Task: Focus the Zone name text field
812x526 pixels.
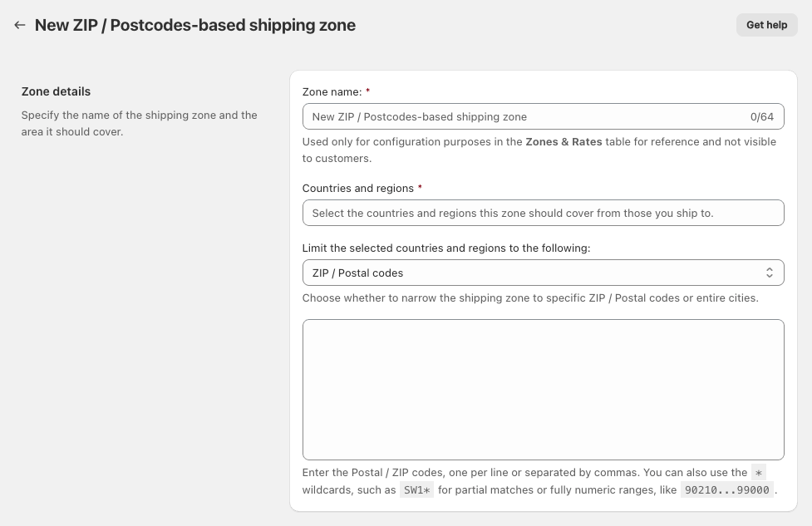Action: pyautogui.click(x=524, y=116)
